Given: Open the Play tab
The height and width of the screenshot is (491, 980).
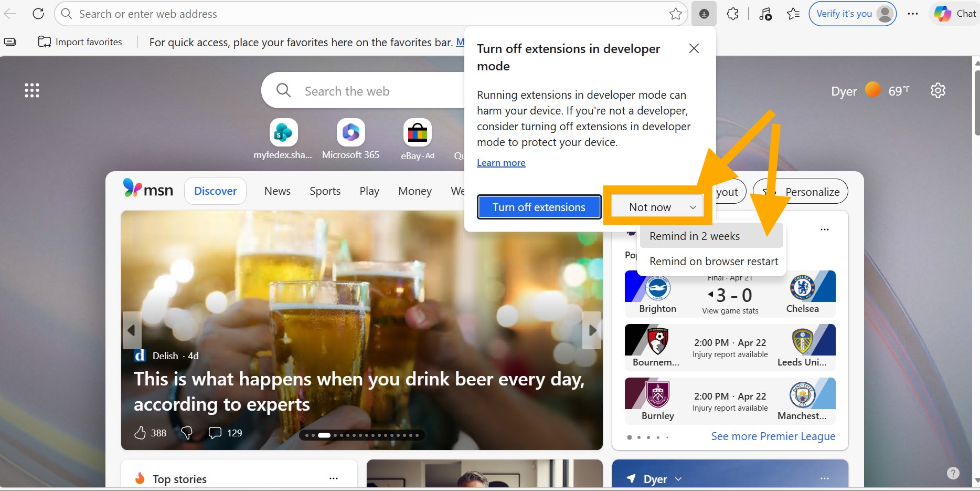Looking at the screenshot, I should [x=369, y=191].
